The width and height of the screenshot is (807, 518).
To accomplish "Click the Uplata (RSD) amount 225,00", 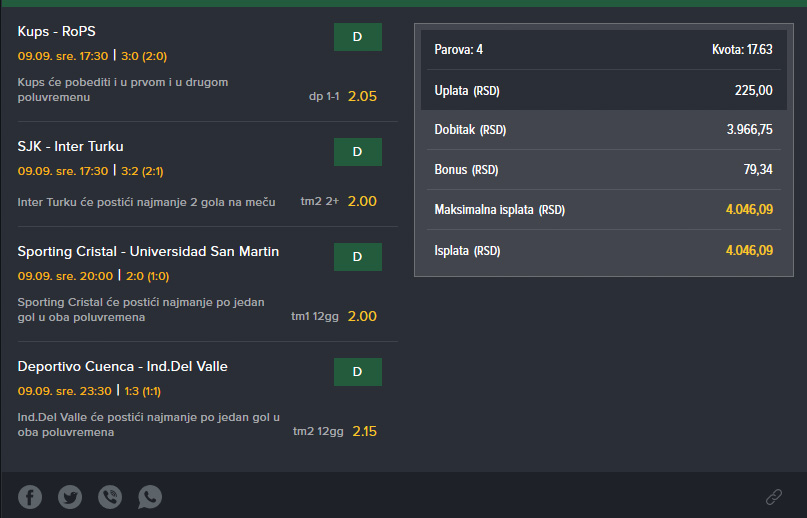I will click(753, 91).
